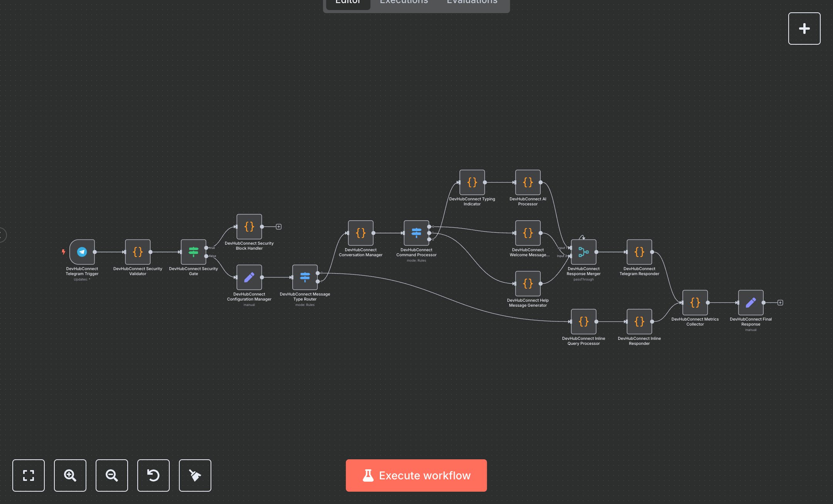Viewport: 833px width, 504px height.
Task: Click the Metrics Collector code node
Action: tap(695, 302)
